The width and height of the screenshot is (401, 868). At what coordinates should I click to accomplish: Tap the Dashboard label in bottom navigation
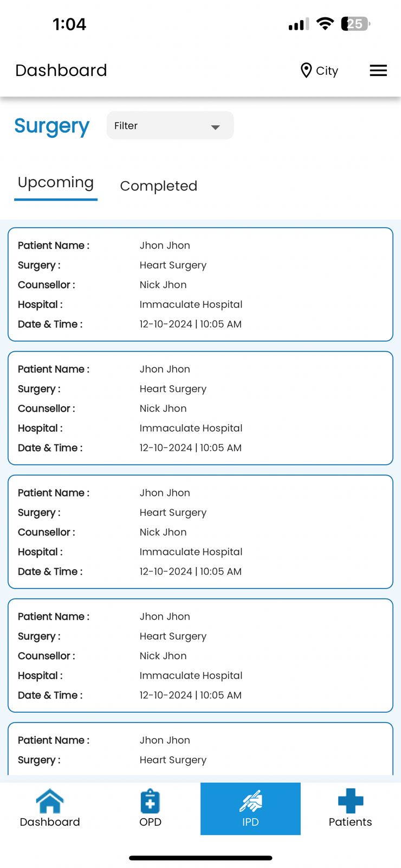(50, 822)
